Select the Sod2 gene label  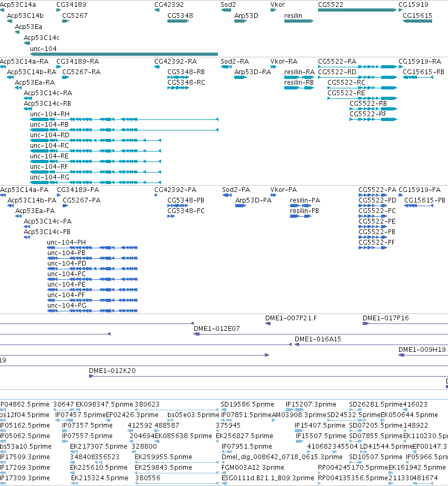[228, 5]
